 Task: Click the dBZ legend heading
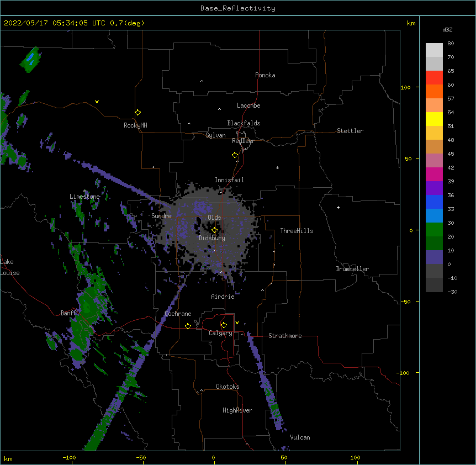click(x=447, y=29)
